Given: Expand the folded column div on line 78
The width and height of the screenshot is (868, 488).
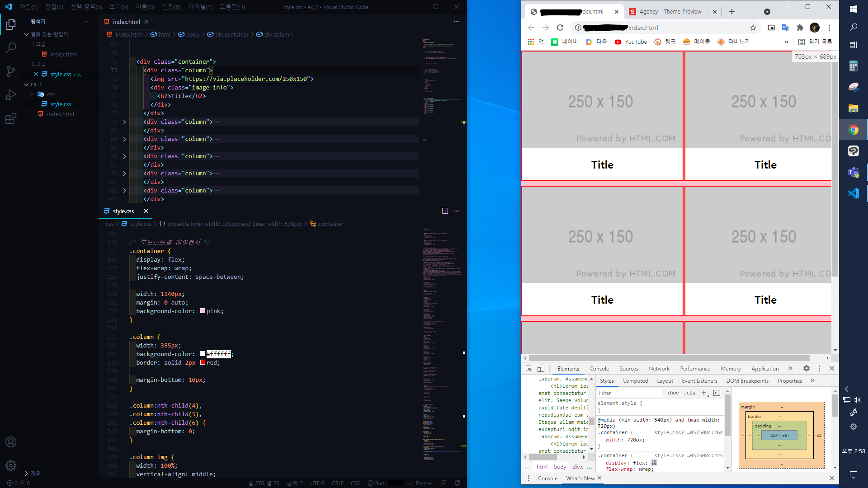Looking at the screenshot, I should coord(124,122).
